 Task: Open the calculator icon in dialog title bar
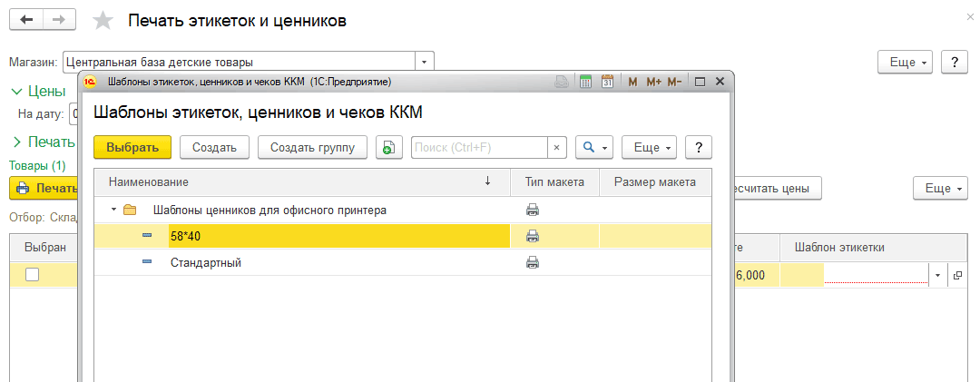pos(585,82)
